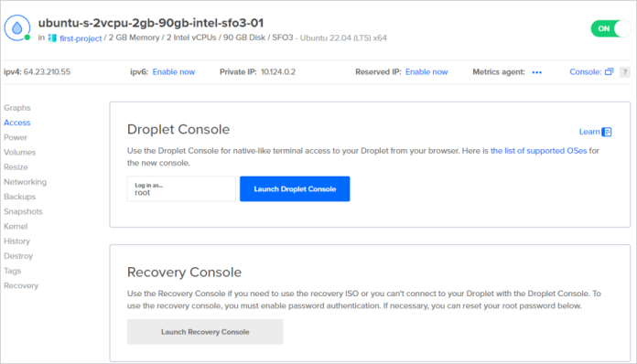Image resolution: width=637 pixels, height=364 pixels.
Task: Toggle the Droplet ON power switch
Action: pos(611,28)
